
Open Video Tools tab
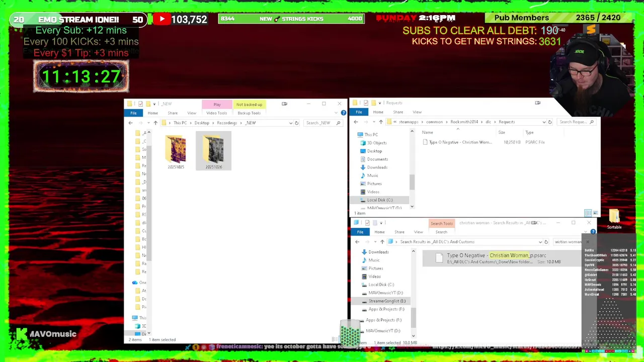point(216,113)
